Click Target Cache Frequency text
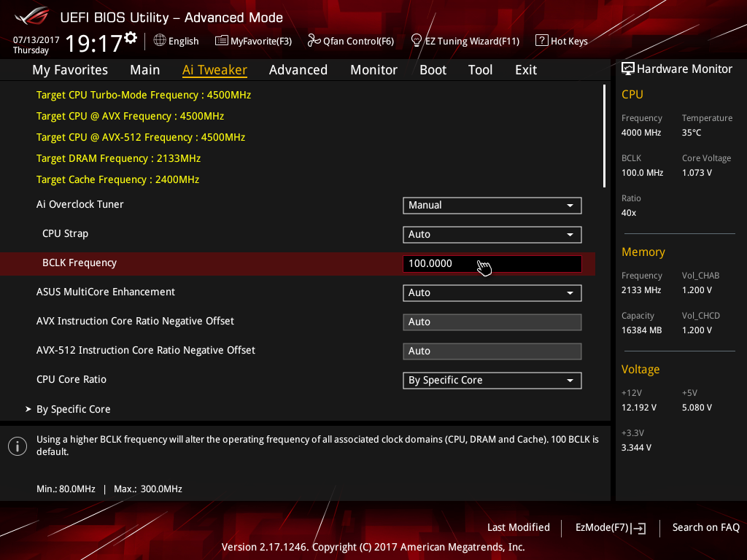747x560 pixels. pos(117,179)
